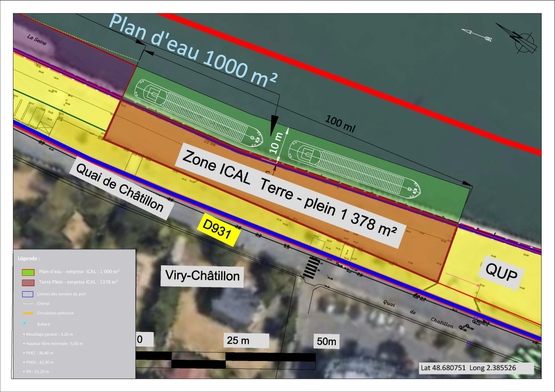Click the Quai de Châtillon white label box

[x=120, y=188]
